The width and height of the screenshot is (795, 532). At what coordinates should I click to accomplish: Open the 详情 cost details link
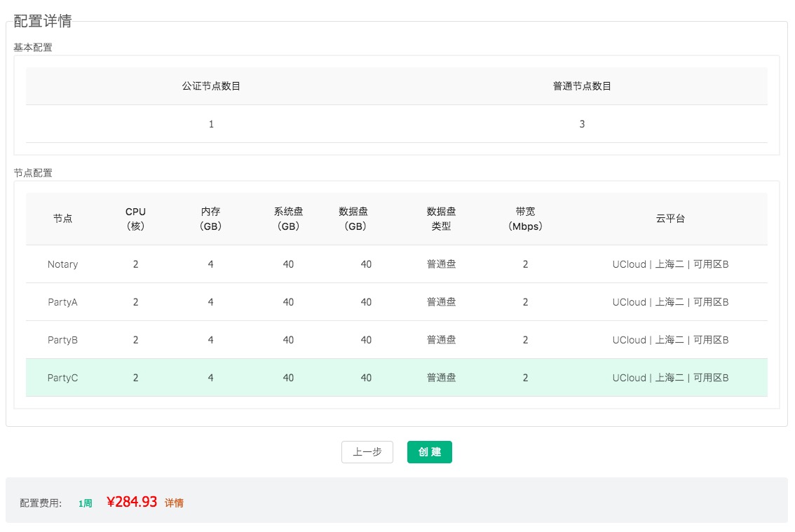[x=174, y=503]
